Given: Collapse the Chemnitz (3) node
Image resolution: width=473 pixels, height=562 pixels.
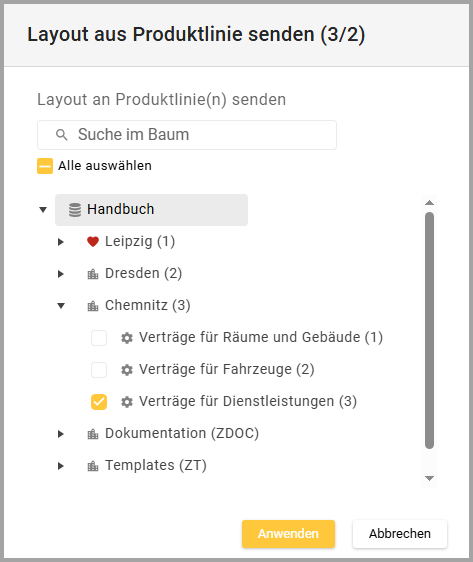Looking at the screenshot, I should 61,306.
